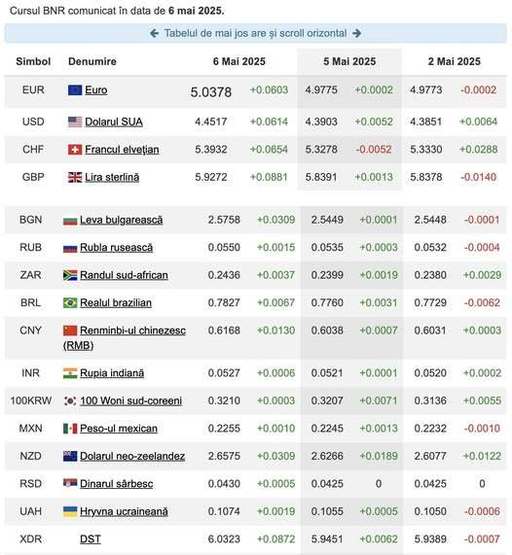Click the European Union flag icon
The image size is (512, 555).
(75, 90)
